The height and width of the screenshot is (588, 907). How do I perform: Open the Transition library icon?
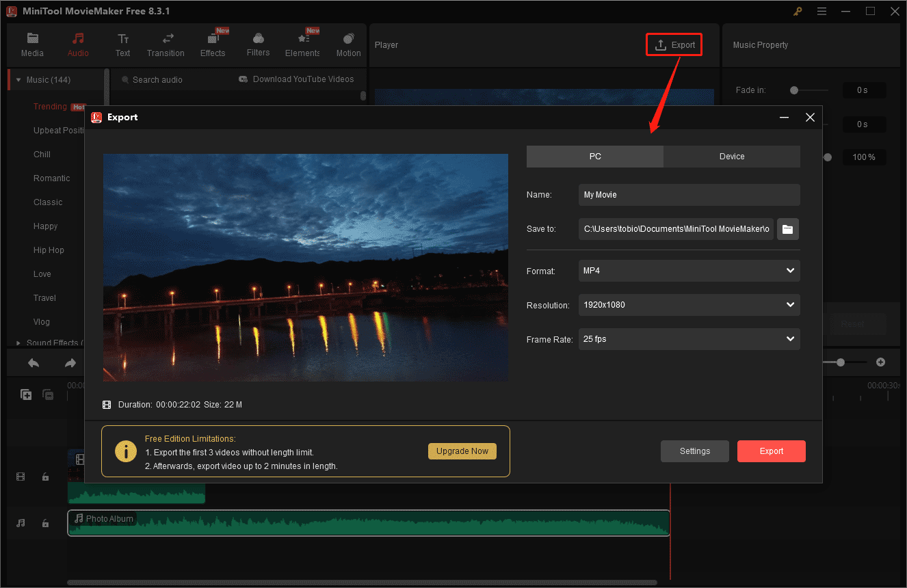click(x=166, y=39)
